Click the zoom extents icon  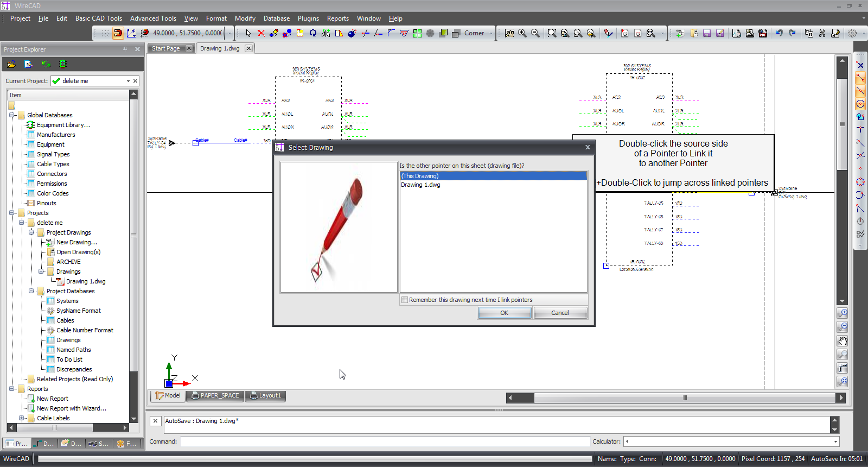[x=552, y=33]
